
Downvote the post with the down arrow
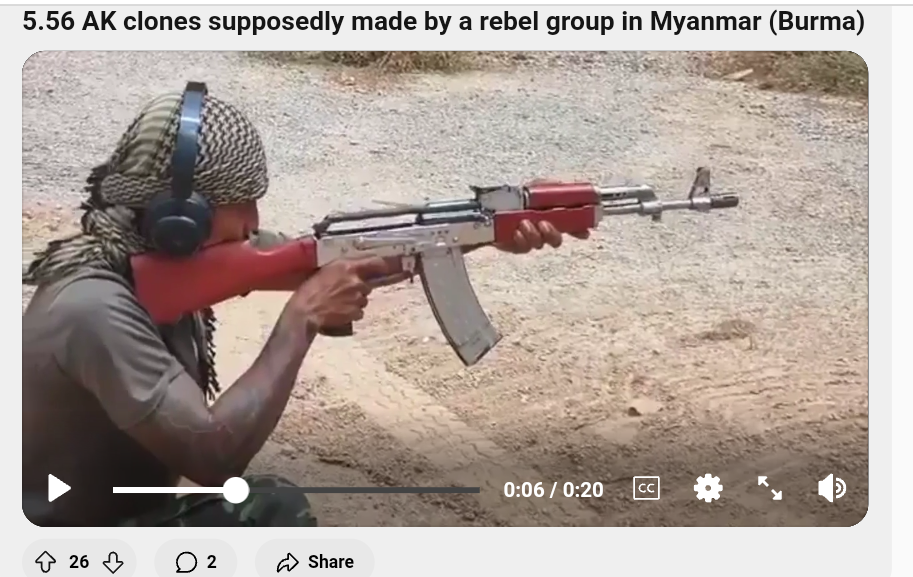(113, 562)
